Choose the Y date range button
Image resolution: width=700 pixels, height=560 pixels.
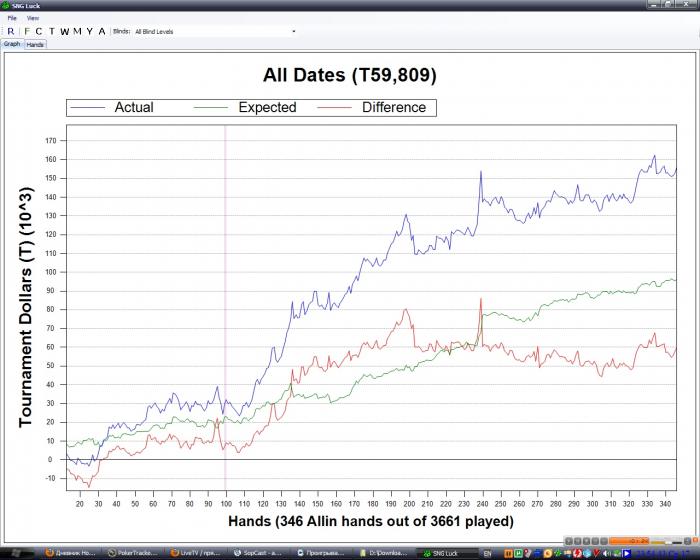pyautogui.click(x=90, y=31)
